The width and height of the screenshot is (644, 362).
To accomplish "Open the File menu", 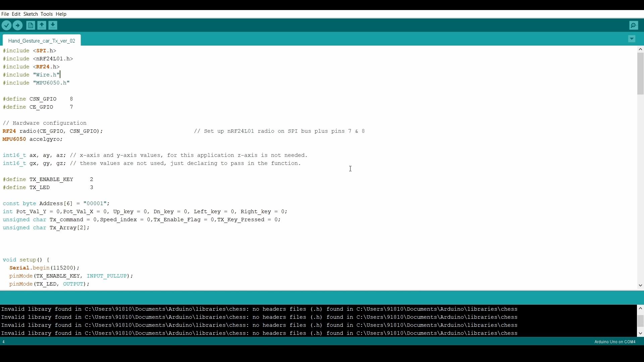I will 5,14.
